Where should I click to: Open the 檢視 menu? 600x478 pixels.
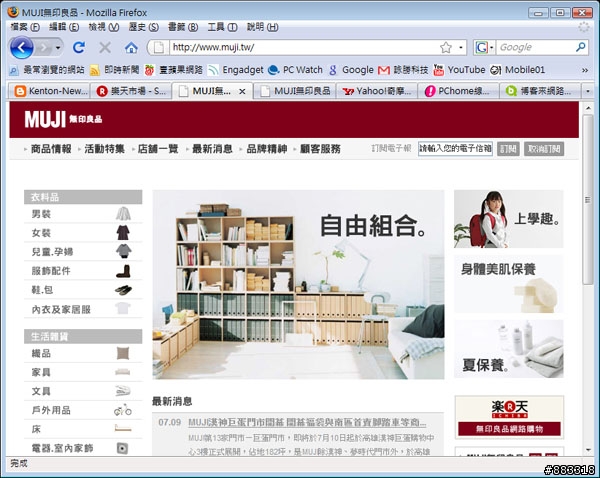tap(104, 27)
